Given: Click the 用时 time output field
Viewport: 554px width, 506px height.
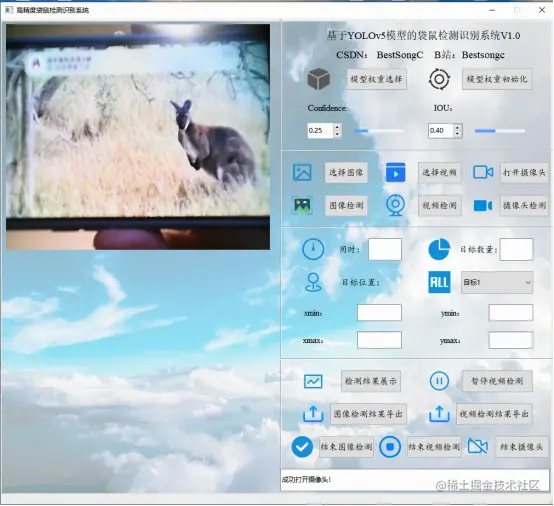Looking at the screenshot, I should coord(385,249).
